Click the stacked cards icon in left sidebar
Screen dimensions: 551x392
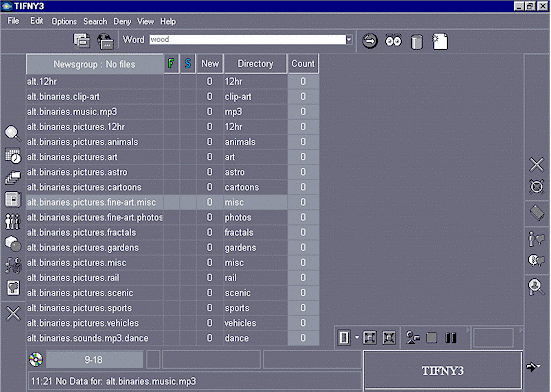13,178
